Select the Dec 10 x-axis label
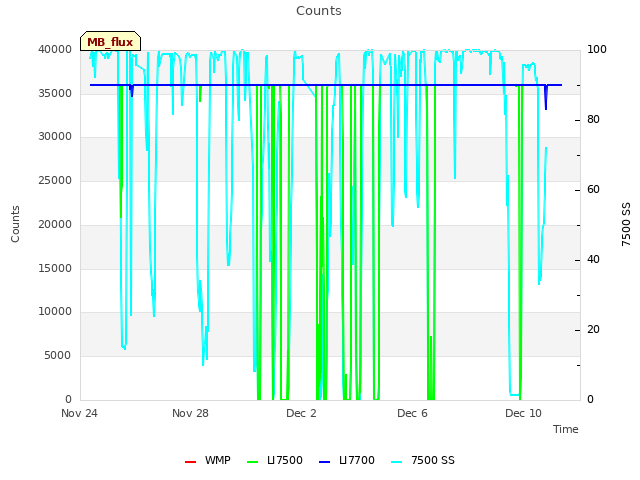The image size is (640, 480). (x=523, y=413)
